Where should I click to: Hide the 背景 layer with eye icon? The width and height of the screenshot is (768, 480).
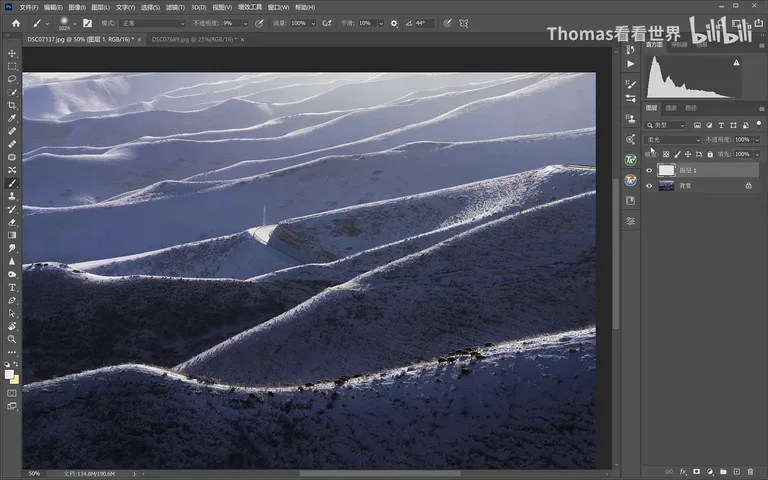(649, 186)
